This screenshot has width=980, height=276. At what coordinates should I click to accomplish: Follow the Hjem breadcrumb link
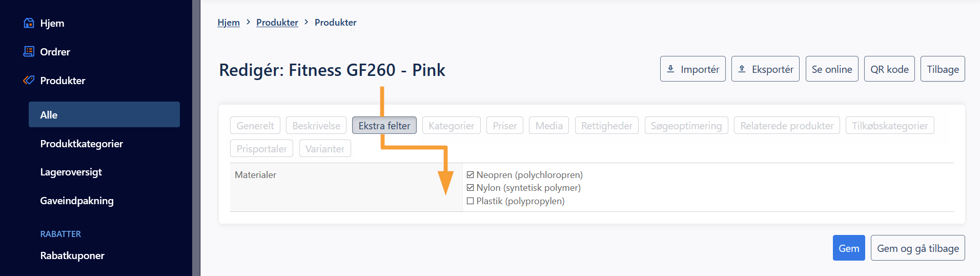coord(229,23)
